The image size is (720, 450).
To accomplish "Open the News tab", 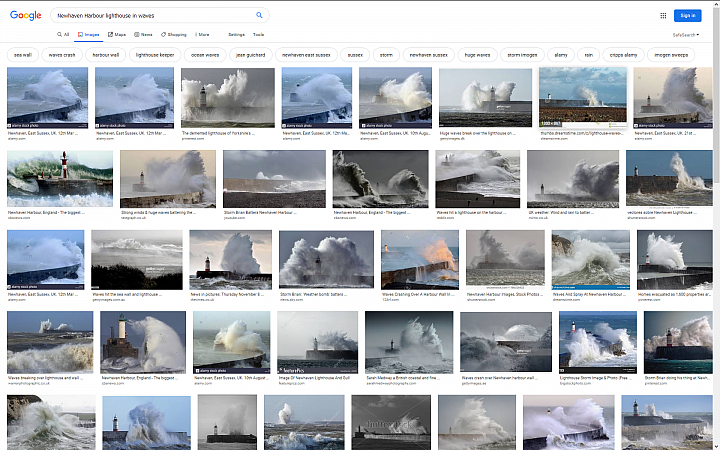I will pos(143,34).
